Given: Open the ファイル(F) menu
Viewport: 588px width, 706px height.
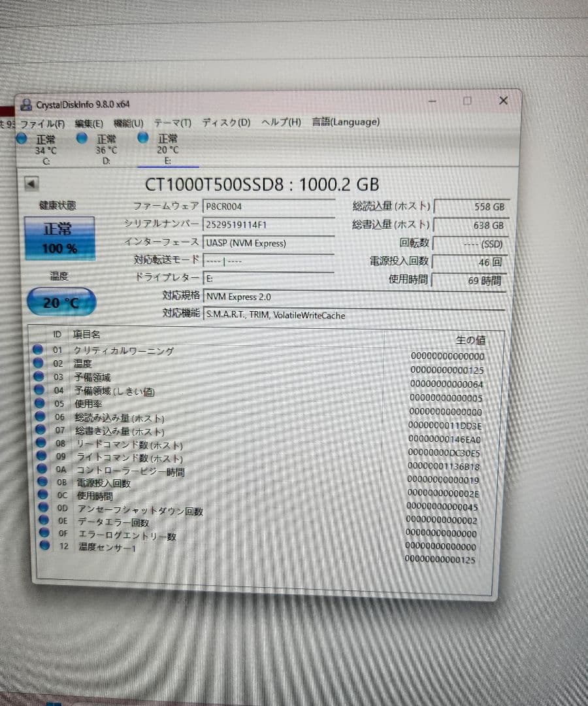Looking at the screenshot, I should tap(42, 124).
